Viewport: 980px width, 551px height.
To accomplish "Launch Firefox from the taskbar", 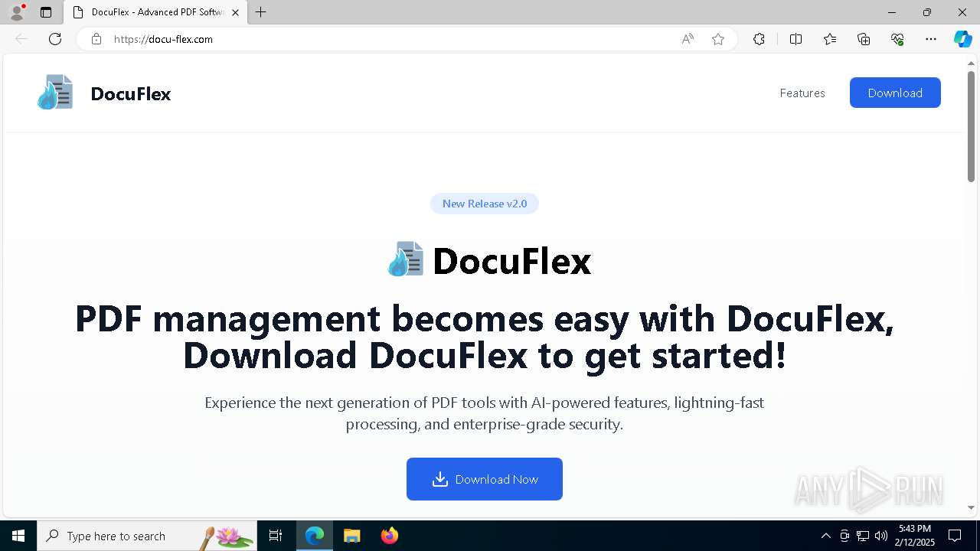I will click(390, 536).
